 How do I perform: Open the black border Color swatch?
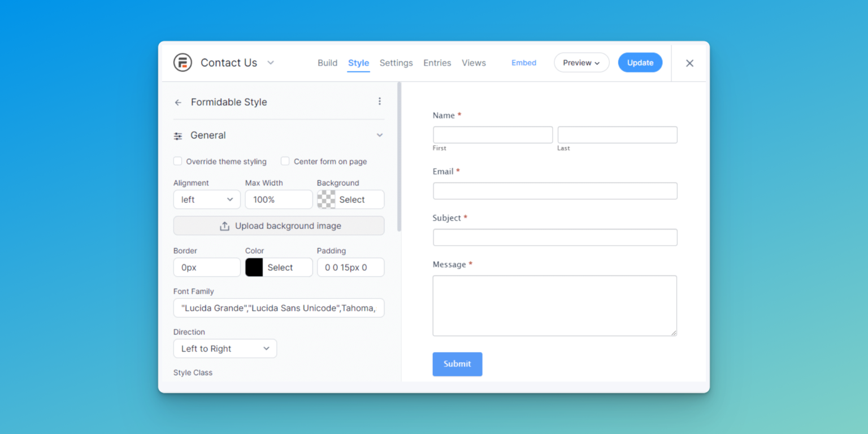tap(254, 267)
